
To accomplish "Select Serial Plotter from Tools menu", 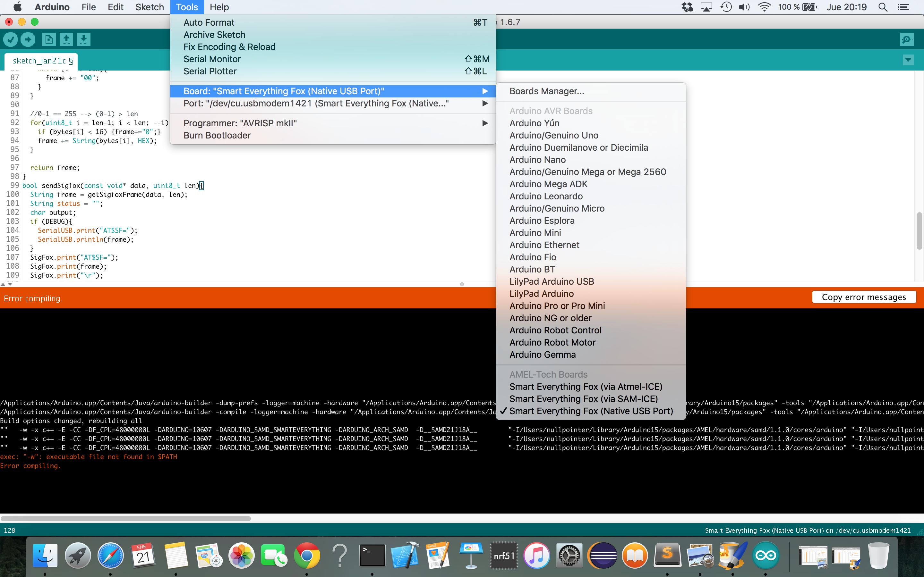I will click(210, 71).
